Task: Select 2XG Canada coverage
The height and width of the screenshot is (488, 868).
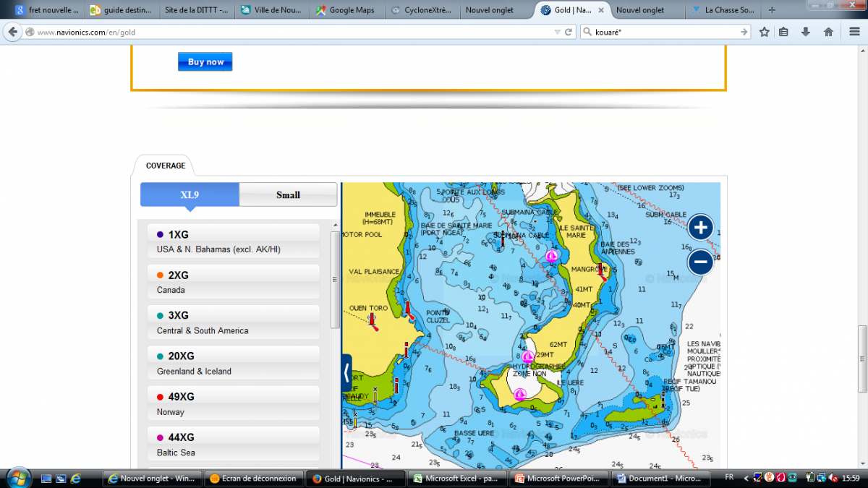Action: 234,282
